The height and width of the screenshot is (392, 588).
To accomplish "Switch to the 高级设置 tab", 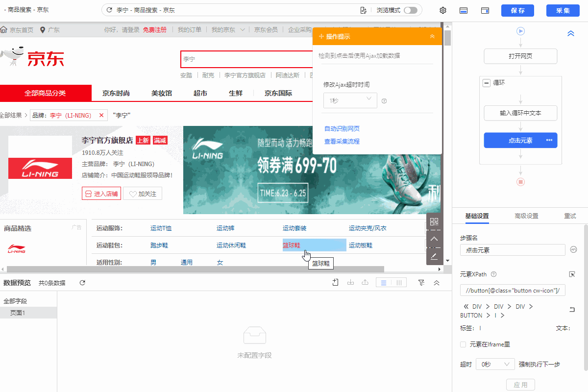I will coord(526,216).
